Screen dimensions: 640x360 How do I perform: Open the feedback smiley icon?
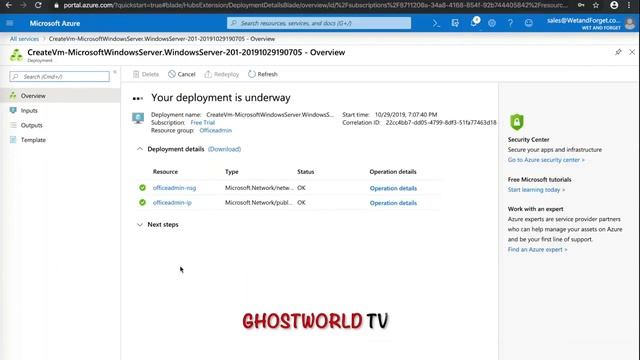pos(529,23)
